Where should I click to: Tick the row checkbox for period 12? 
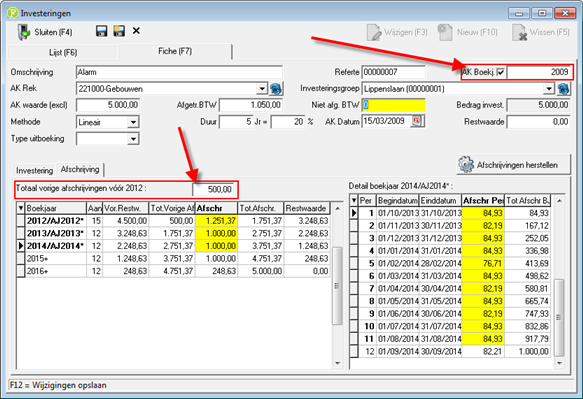click(x=354, y=351)
